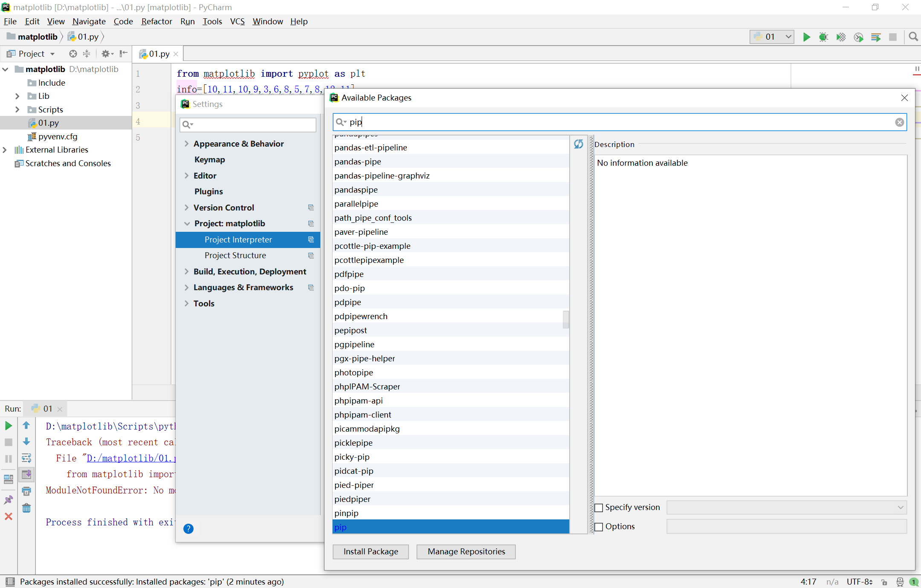This screenshot has width=921, height=588.
Task: Open the Settings help question icon
Action: coord(188,529)
